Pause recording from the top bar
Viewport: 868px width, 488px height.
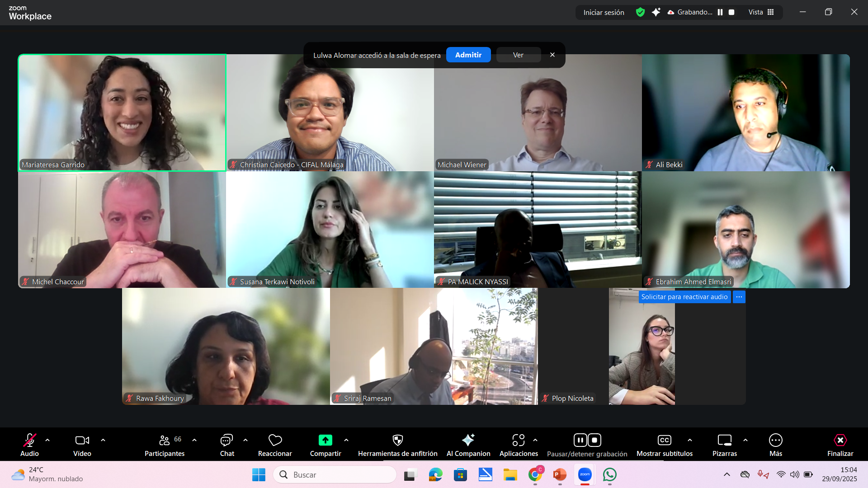pos(720,12)
